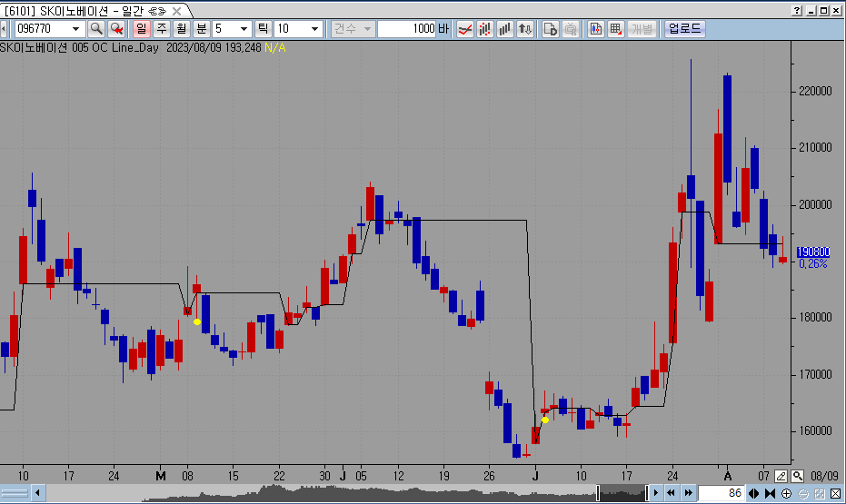Viewport: 846px width, 504px height.
Task: Click the grid table toolbar icon
Action: pos(616,29)
